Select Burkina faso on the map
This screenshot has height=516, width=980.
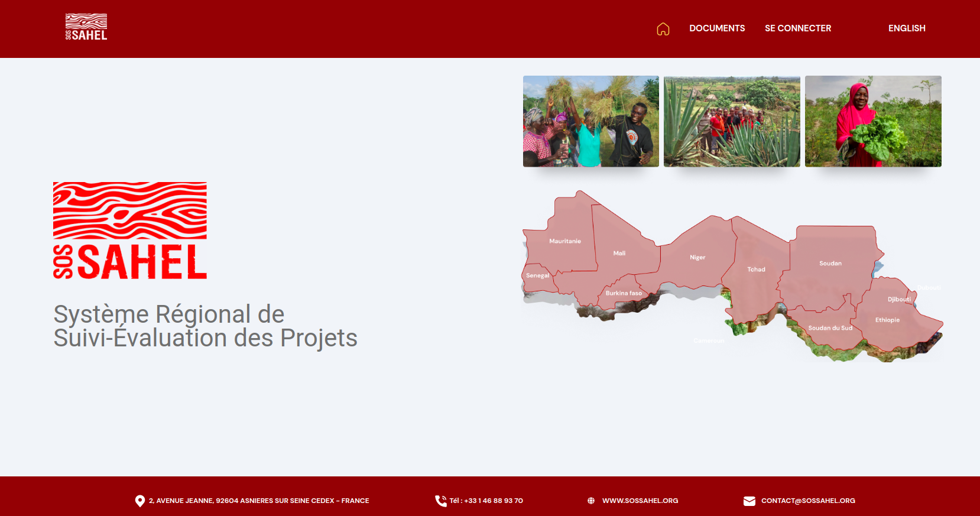click(624, 293)
